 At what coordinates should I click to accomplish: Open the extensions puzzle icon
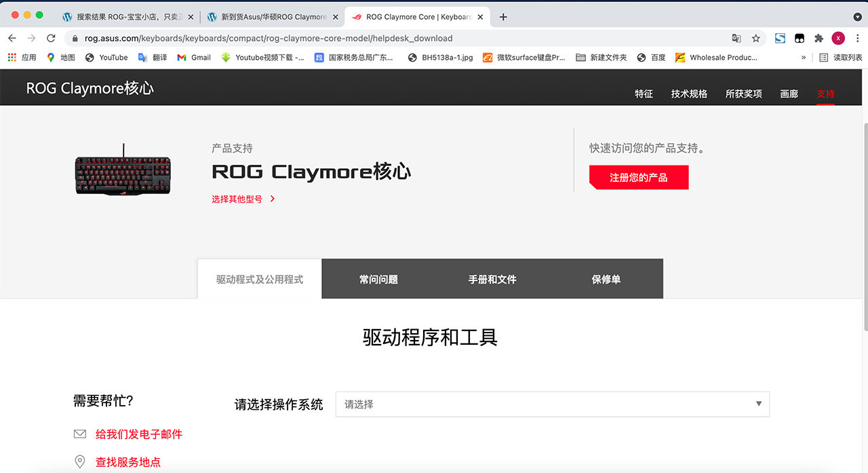pyautogui.click(x=818, y=38)
